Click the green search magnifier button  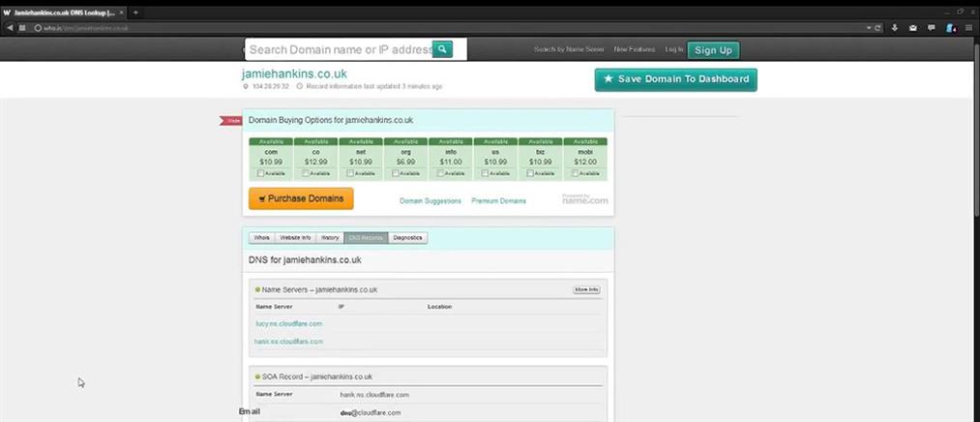point(442,48)
